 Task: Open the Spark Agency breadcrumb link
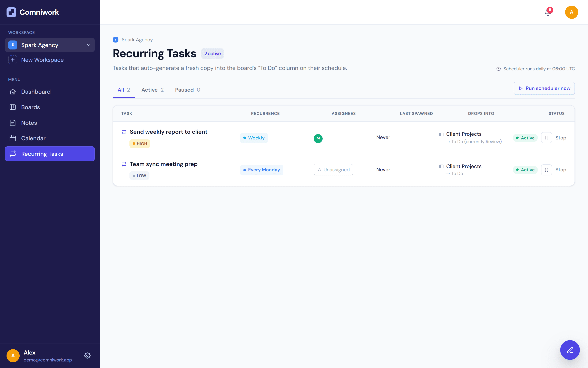click(x=137, y=40)
